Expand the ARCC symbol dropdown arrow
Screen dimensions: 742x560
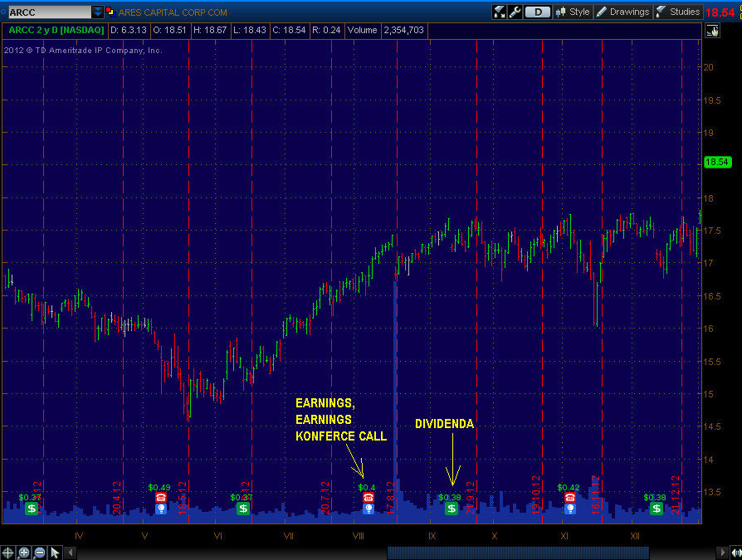coord(97,12)
